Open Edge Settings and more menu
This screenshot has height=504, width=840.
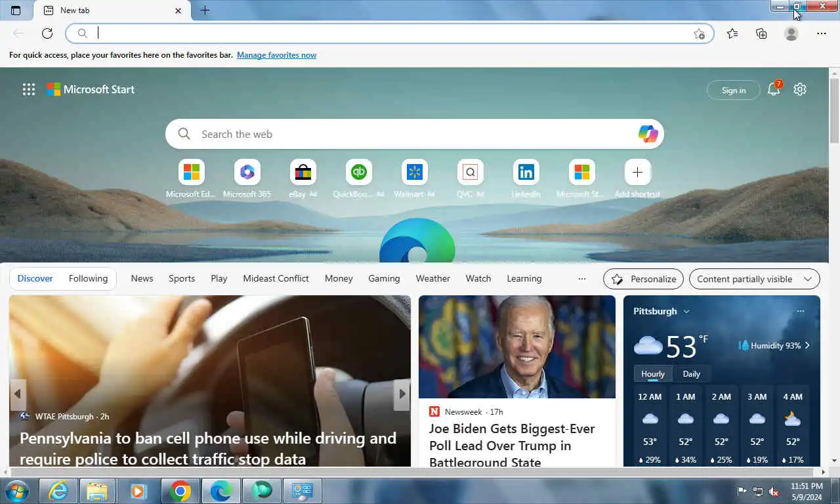(822, 33)
